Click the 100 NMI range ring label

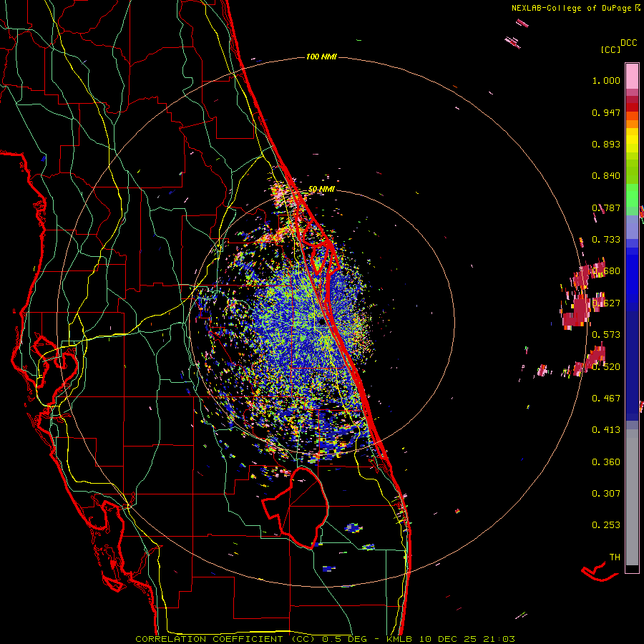click(321, 57)
